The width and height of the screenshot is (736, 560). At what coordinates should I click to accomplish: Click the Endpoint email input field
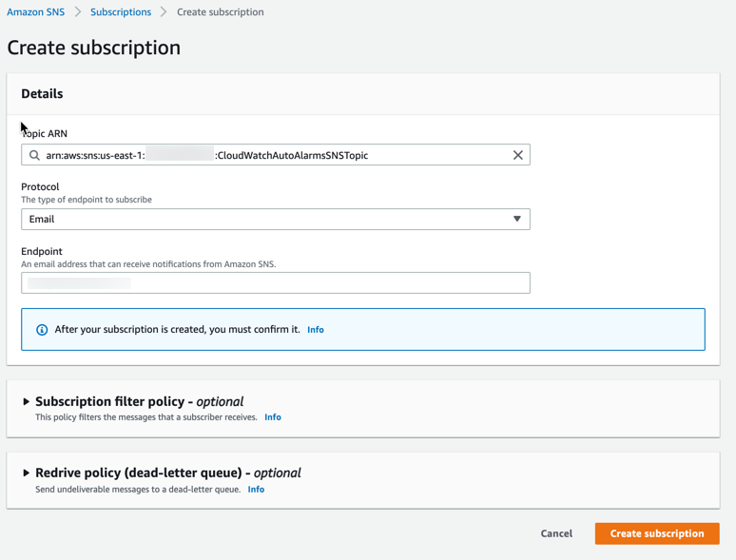tap(276, 283)
